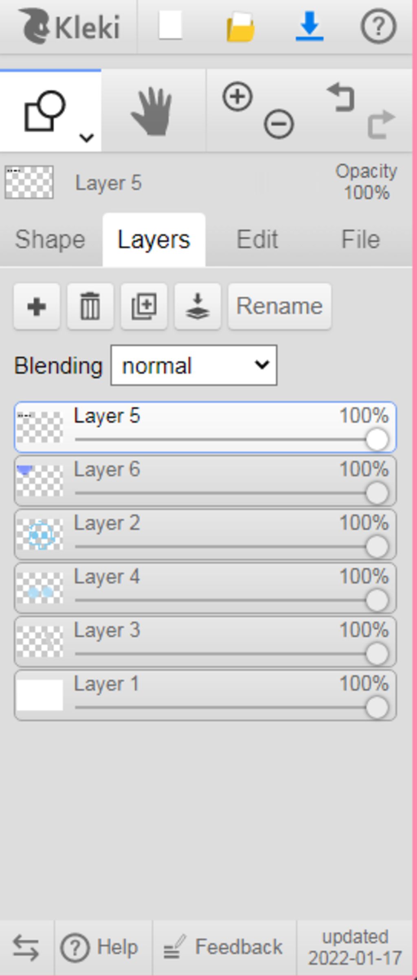Duplicate the current layer
Screen dimensions: 417x980
(144, 306)
